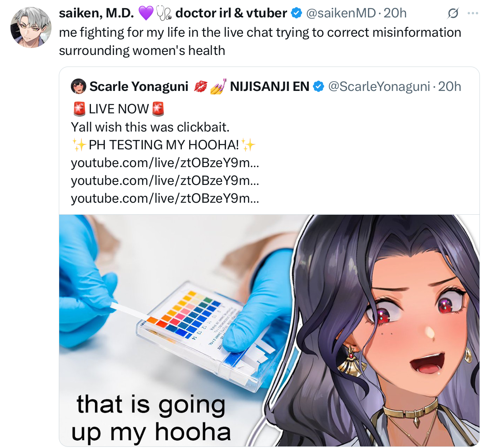Screen dimensions: 500x448
Task: Open the third youtube.com/live link
Action: pos(165,198)
